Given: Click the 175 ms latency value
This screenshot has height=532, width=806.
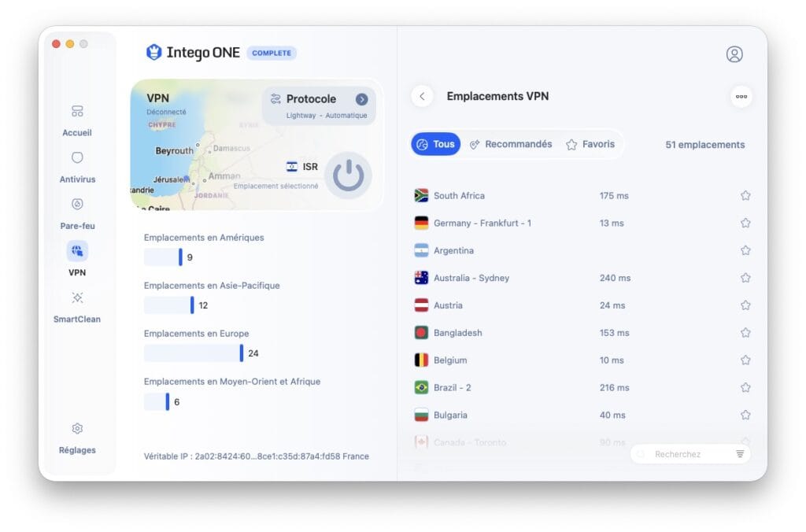Looking at the screenshot, I should [x=614, y=196].
